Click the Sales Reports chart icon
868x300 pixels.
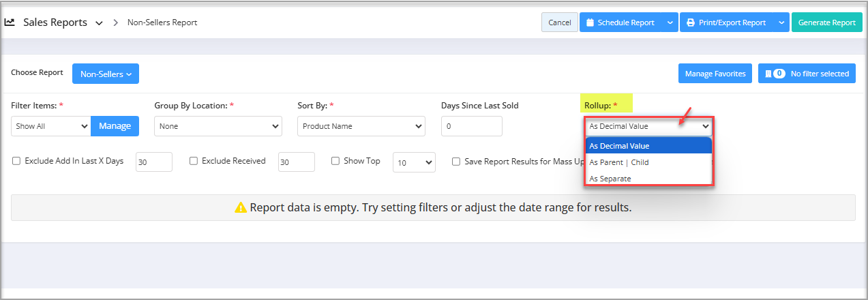tap(10, 22)
